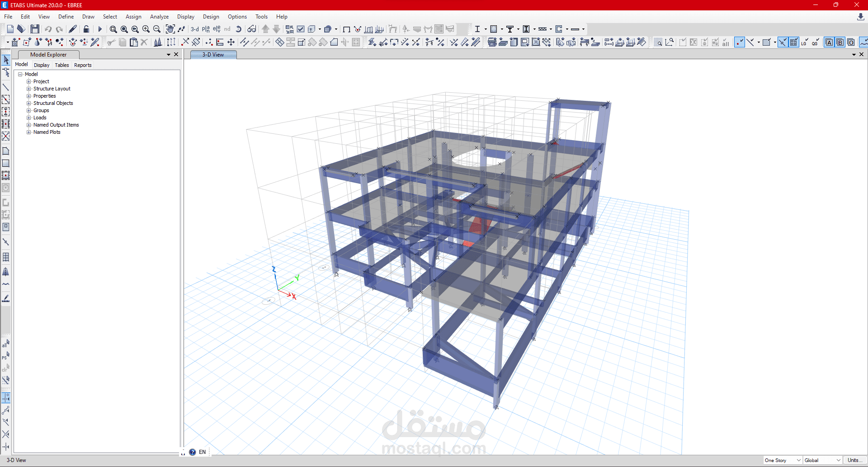Close the Model Explorer panel
This screenshot has width=868, height=467.
pos(176,54)
